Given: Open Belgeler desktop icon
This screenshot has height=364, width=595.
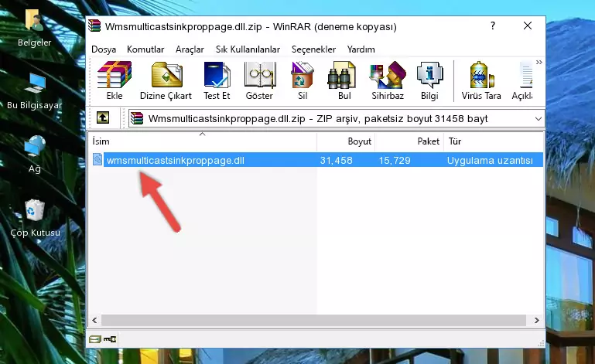Looking at the screenshot, I should [x=34, y=29].
